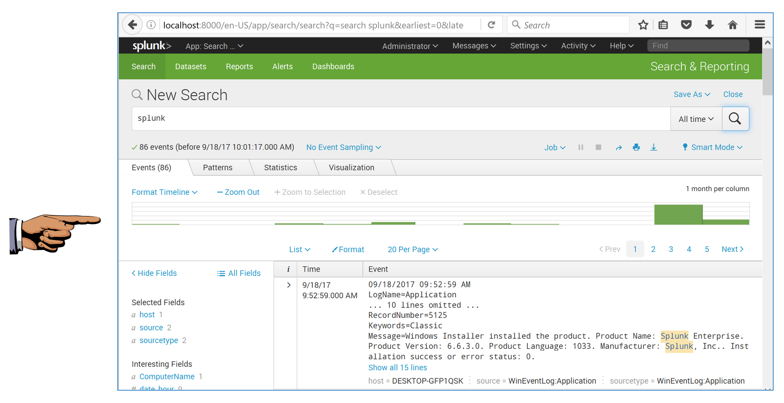Reload the page with the refresh icon
Viewport: 784px width, 403px height.
(491, 24)
